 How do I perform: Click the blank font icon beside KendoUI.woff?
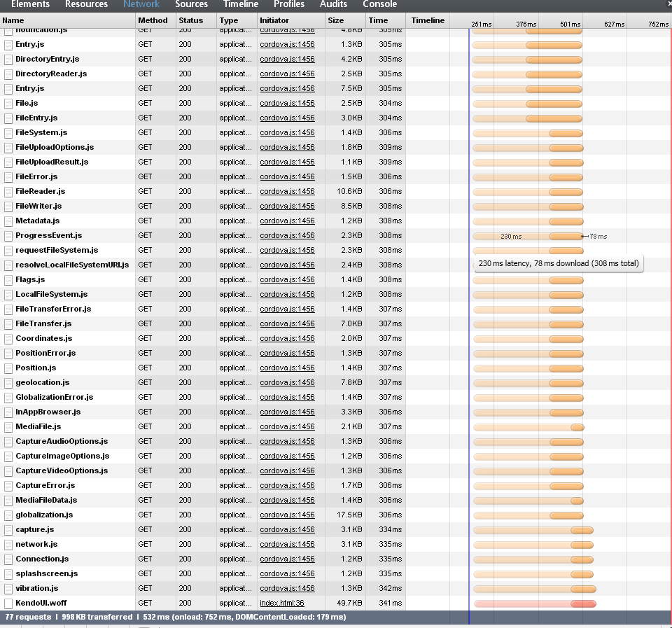8,603
